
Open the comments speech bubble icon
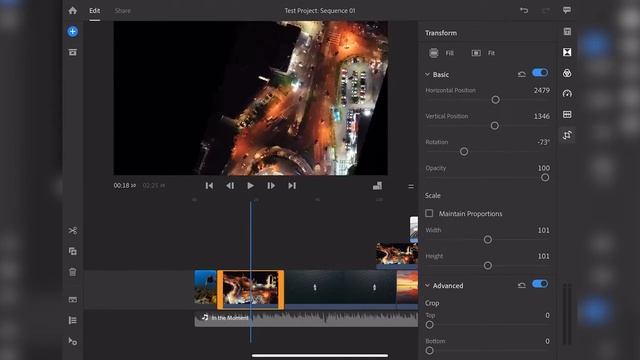(x=567, y=10)
